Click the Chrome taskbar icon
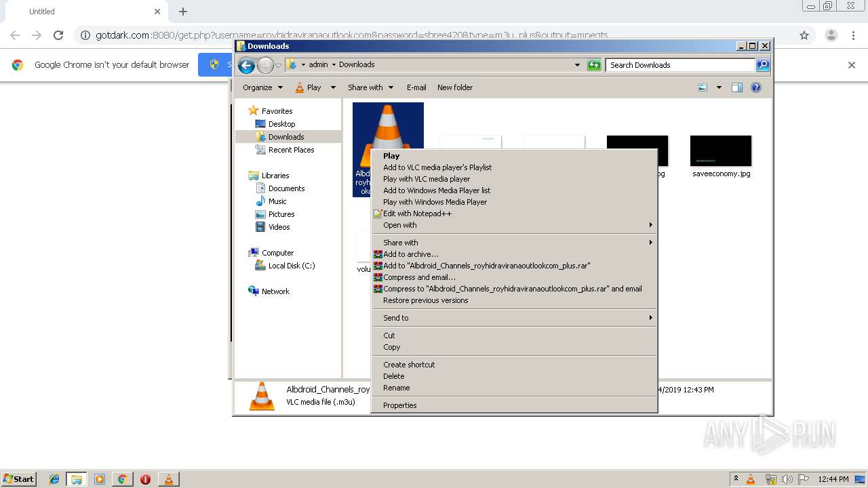The height and width of the screenshot is (488, 868). [x=123, y=479]
